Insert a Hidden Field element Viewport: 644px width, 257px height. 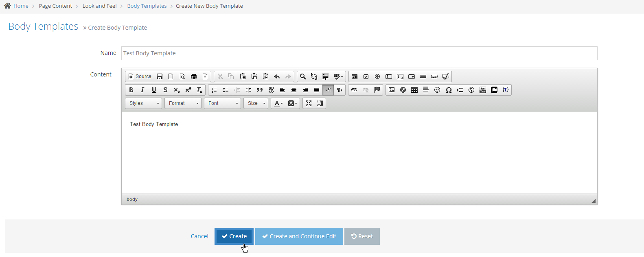coord(446,76)
